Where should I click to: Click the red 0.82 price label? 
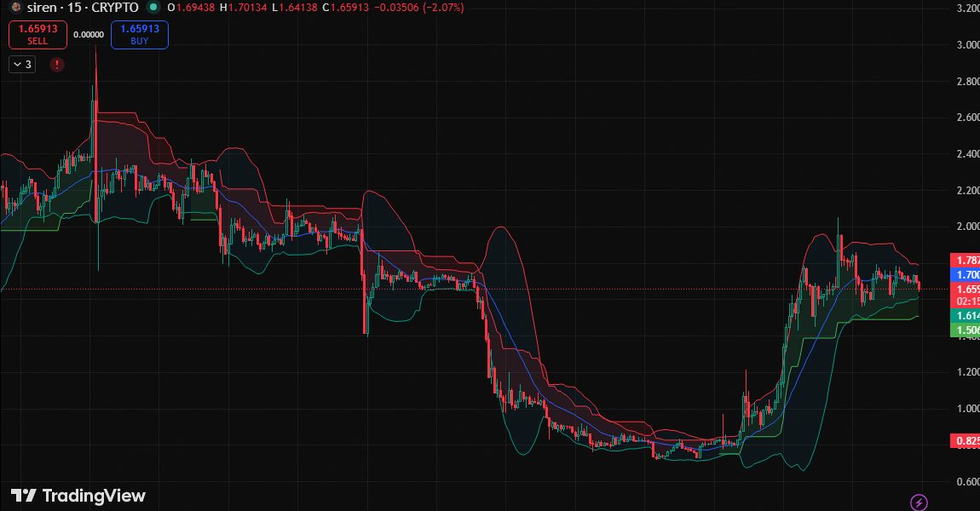point(965,441)
